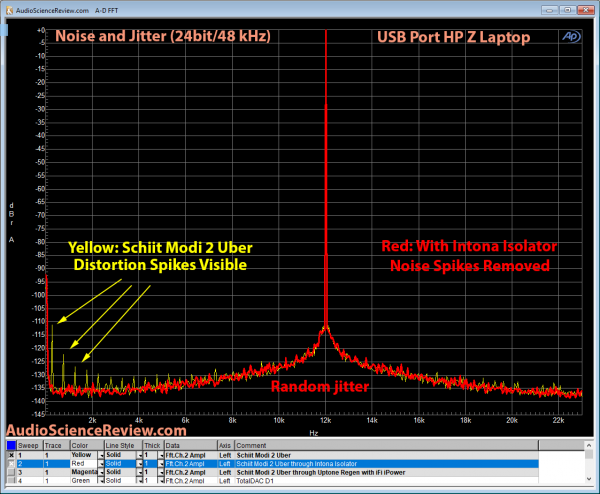The image size is (600, 494).
Task: Click the -100 tick on amplitude axis
Action: coord(38,295)
